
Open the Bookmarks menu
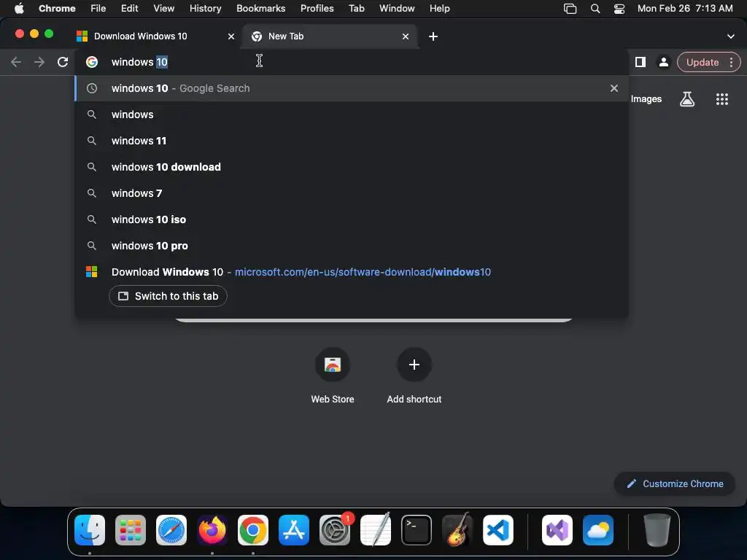point(260,8)
